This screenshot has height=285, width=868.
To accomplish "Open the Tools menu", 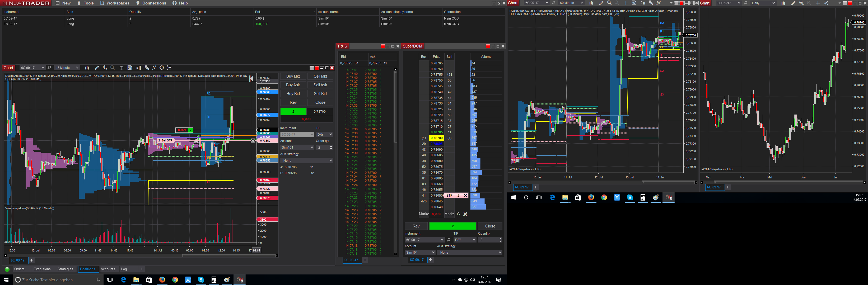I will coord(85,3).
